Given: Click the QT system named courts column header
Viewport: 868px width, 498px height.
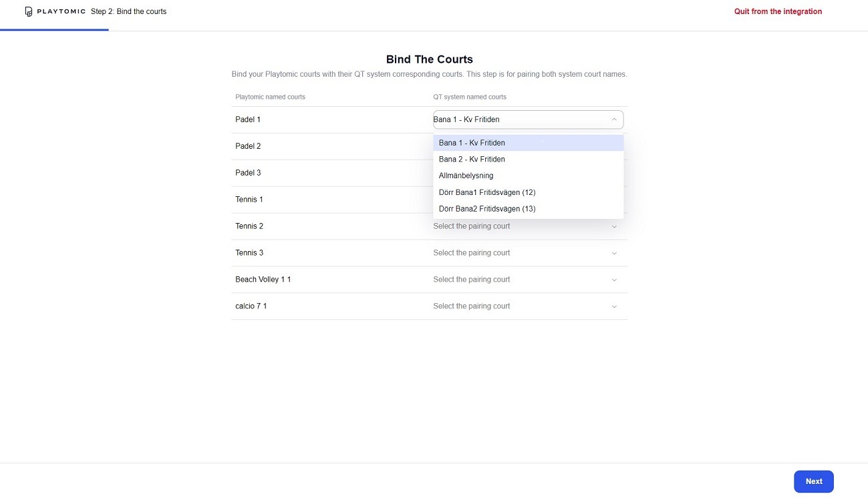Looking at the screenshot, I should coord(470,97).
